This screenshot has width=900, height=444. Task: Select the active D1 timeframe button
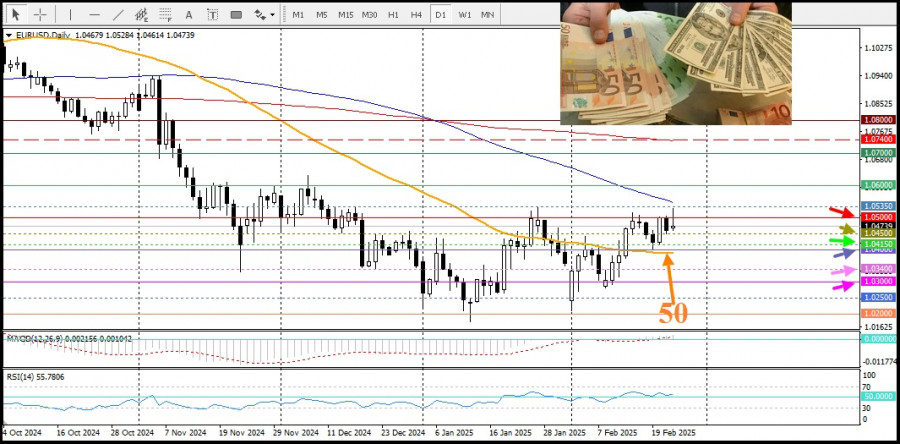point(440,15)
